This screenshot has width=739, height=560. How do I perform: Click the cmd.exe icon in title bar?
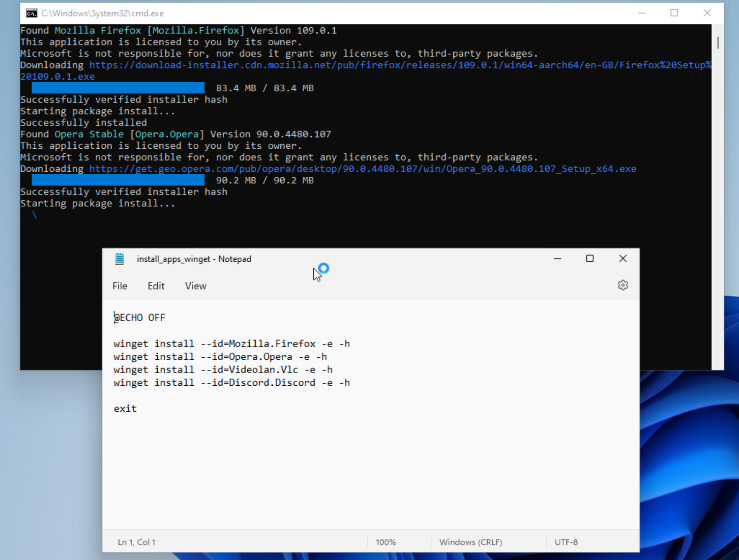pyautogui.click(x=31, y=13)
